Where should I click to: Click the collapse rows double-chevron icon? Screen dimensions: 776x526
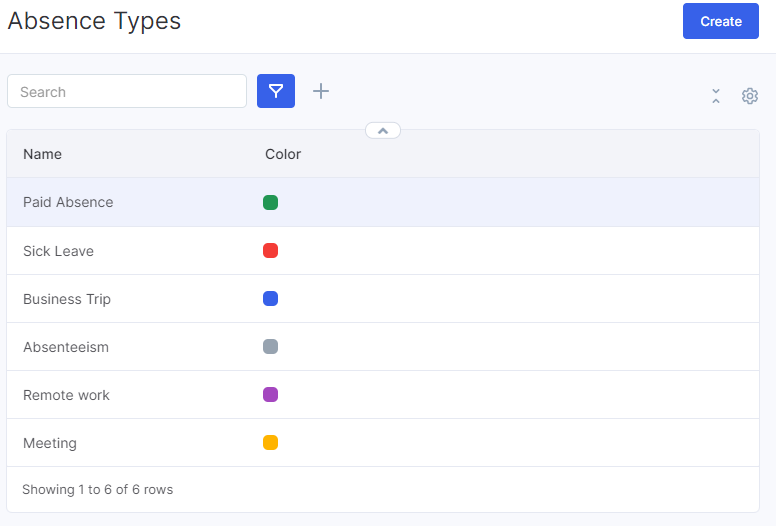tap(716, 96)
